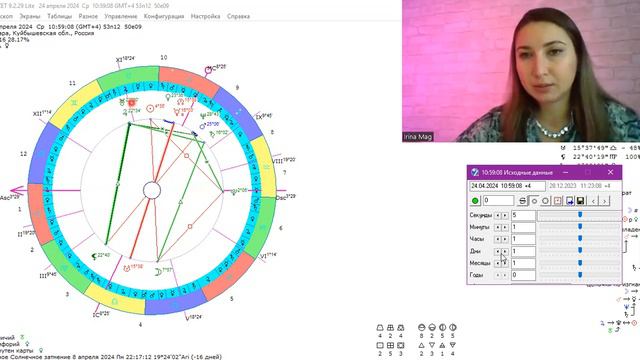Click the Sun symbol at 4°10' in chart
The image size is (640, 360).
(150, 108)
